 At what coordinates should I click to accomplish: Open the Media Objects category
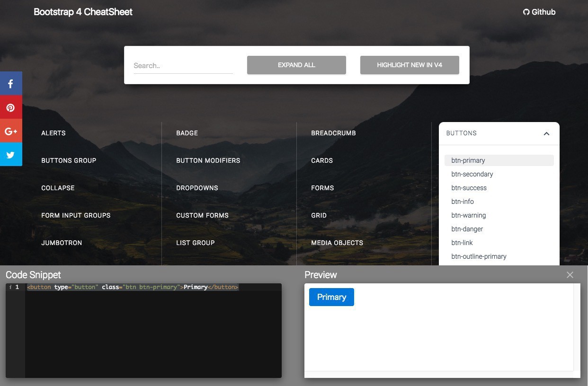[337, 243]
